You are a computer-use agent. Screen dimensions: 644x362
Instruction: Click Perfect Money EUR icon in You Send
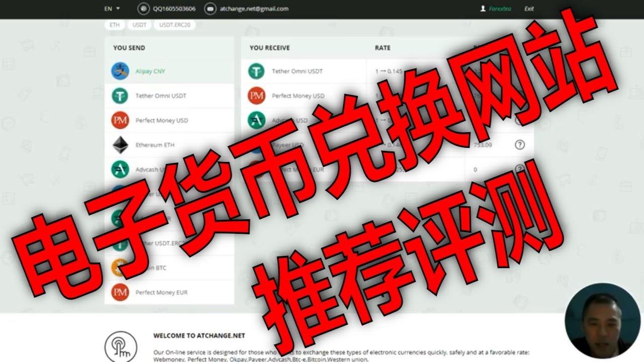(x=120, y=292)
